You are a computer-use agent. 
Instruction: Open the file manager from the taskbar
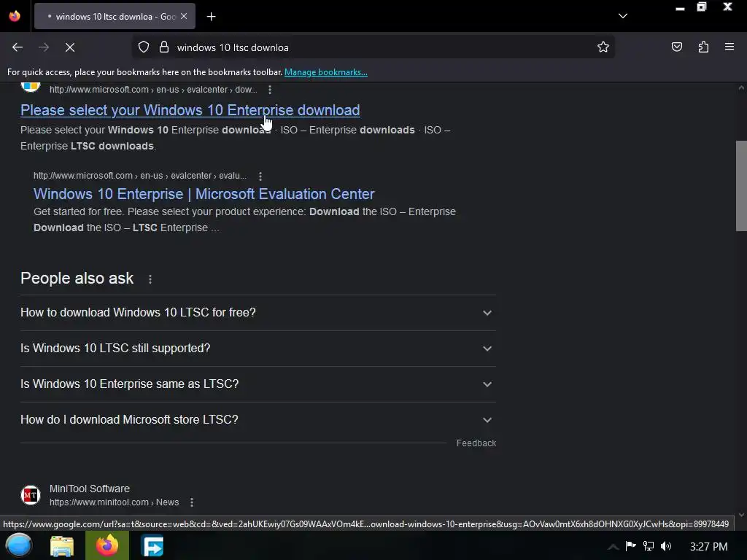pos(63,546)
